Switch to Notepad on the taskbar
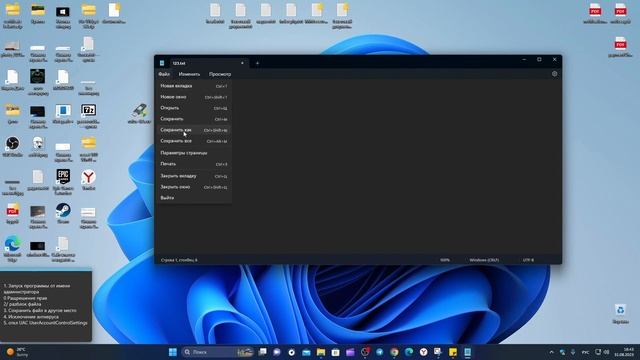 [x=467, y=352]
